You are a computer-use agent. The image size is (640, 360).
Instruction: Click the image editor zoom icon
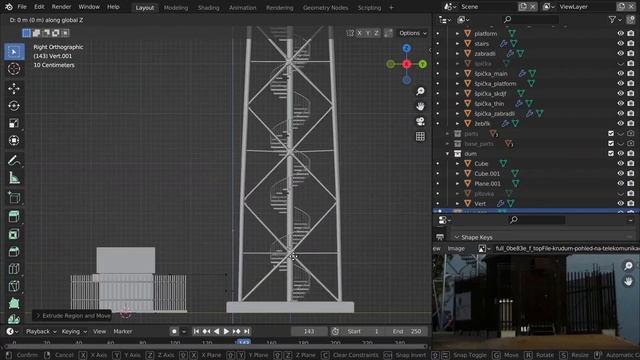pyautogui.click(x=628, y=266)
